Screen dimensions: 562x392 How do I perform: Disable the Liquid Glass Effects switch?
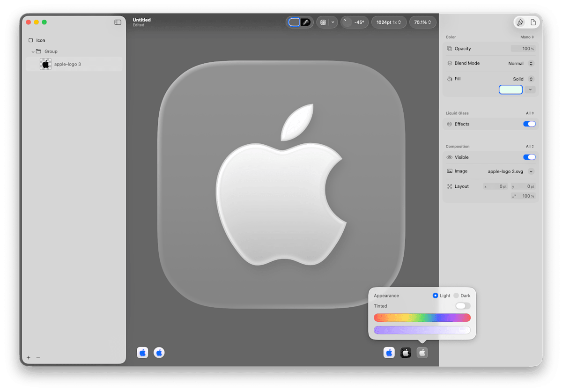(529, 124)
